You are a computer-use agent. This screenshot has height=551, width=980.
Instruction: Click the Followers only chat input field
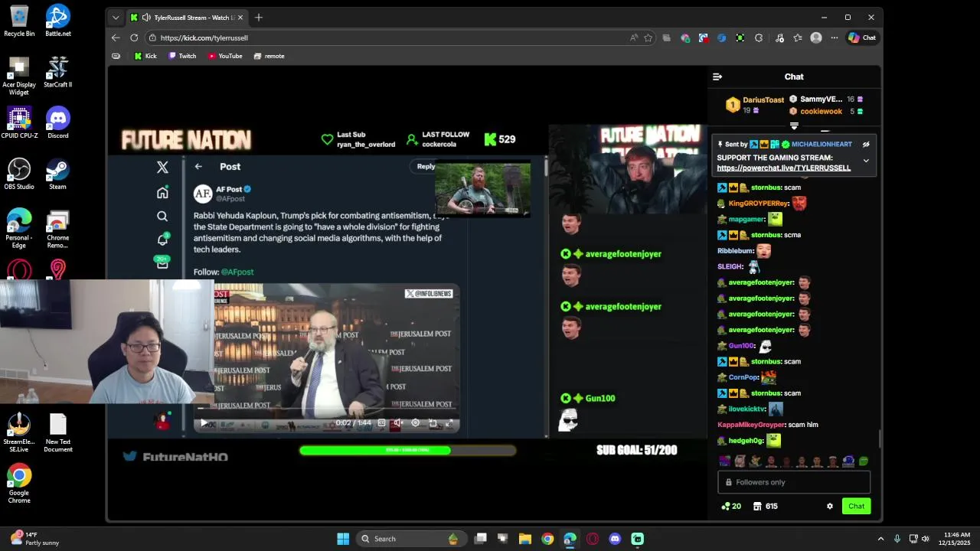(x=794, y=482)
